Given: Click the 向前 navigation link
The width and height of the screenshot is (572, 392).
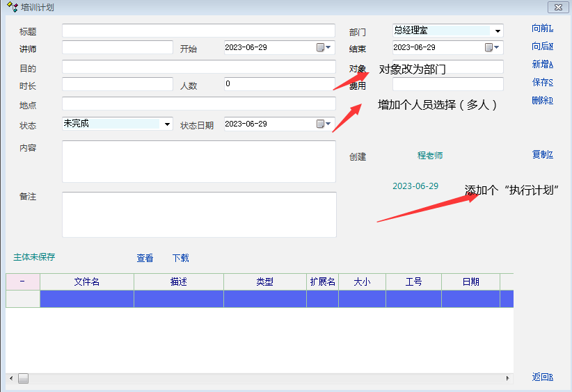Looking at the screenshot, I should (x=542, y=28).
